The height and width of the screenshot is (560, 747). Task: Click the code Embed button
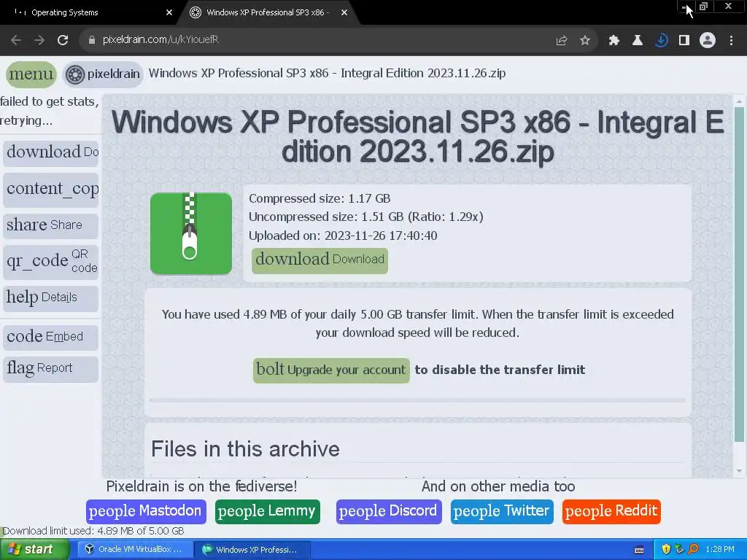(50, 337)
